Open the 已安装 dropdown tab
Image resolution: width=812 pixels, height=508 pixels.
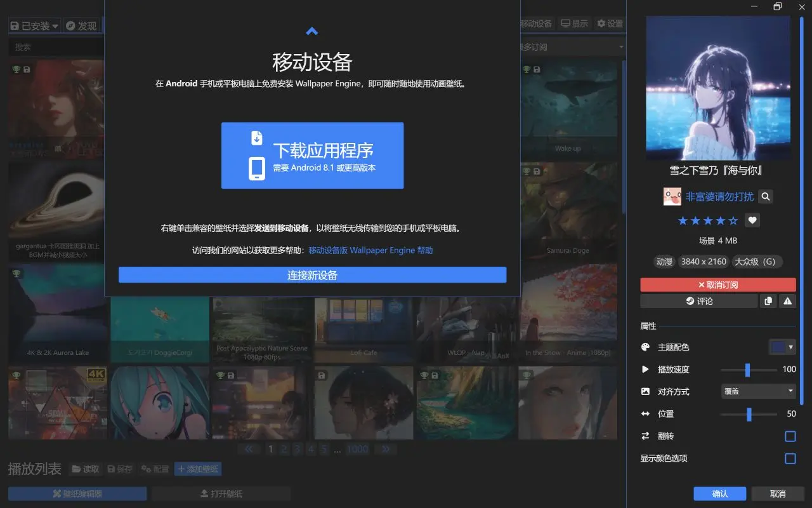(35, 25)
